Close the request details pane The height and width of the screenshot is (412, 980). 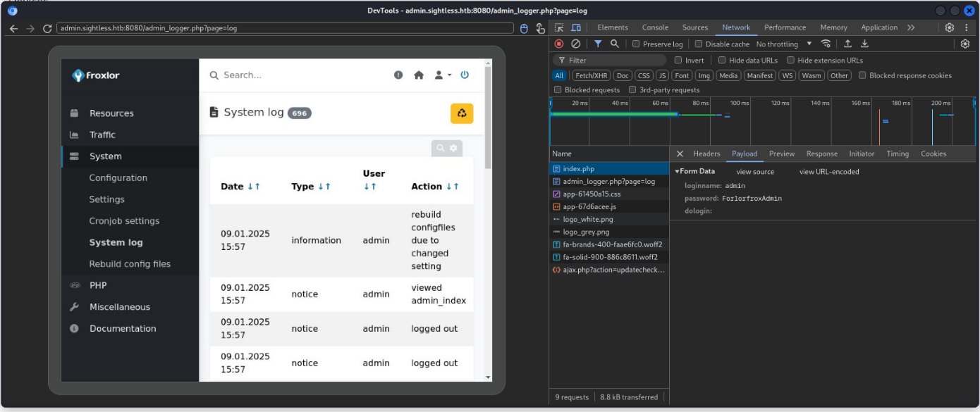click(680, 154)
